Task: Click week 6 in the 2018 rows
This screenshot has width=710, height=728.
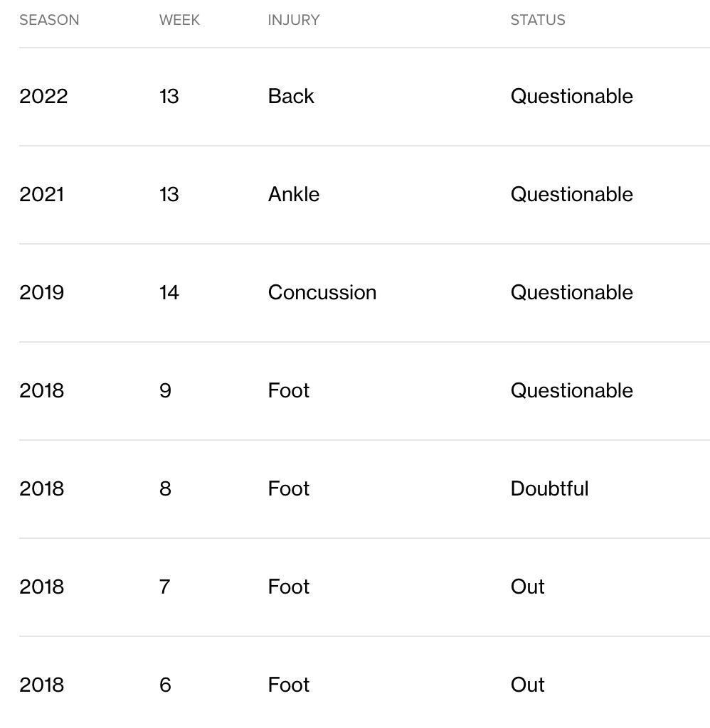Action: 165,685
